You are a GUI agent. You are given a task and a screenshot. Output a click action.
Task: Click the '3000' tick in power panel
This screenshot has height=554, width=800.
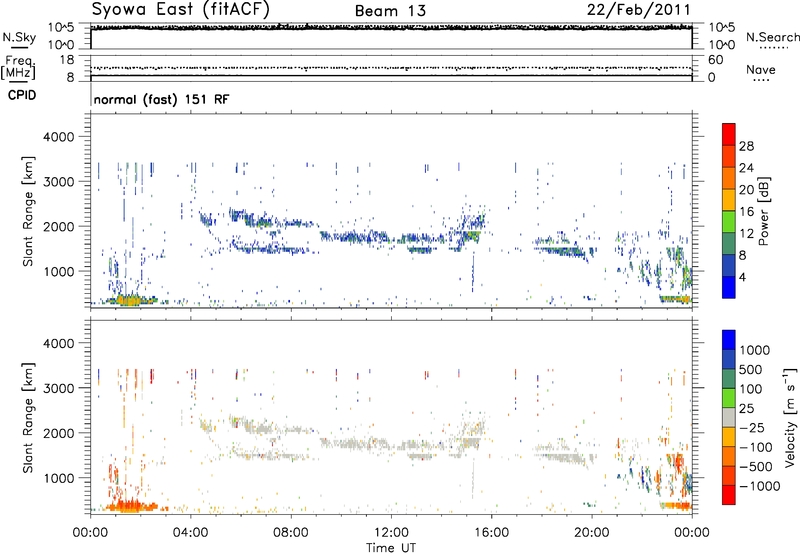coord(59,182)
